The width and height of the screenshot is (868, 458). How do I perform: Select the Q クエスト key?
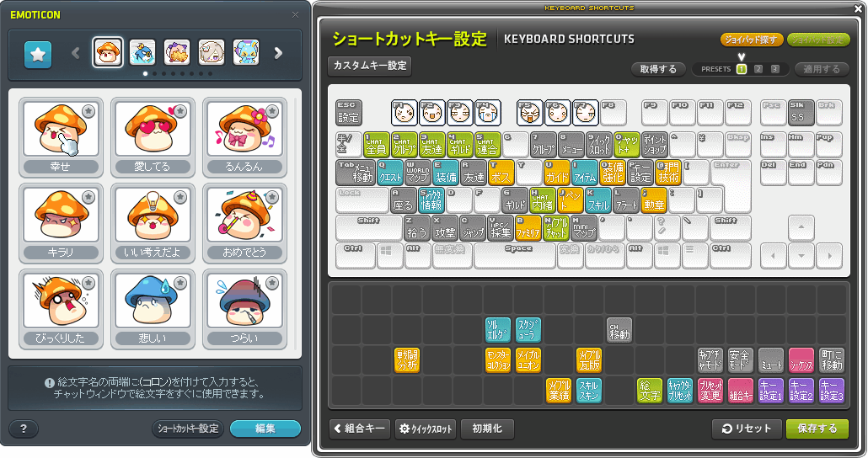[x=390, y=173]
